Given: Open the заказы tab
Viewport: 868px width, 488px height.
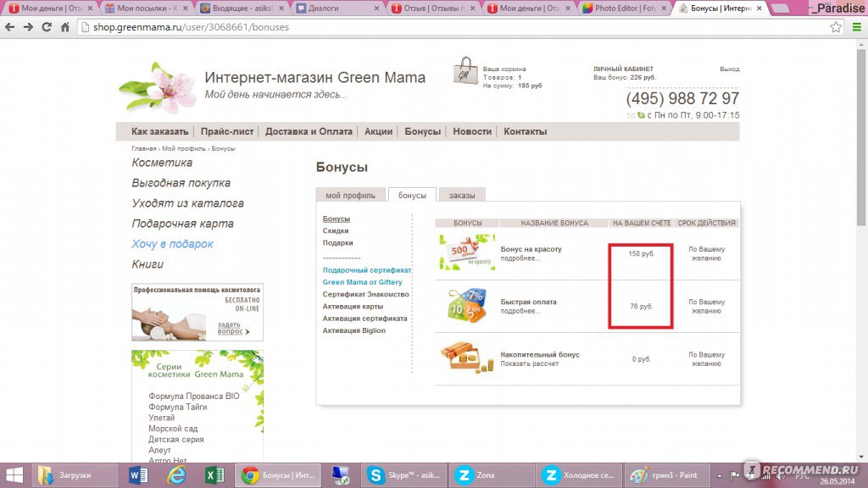Looking at the screenshot, I should 462,196.
